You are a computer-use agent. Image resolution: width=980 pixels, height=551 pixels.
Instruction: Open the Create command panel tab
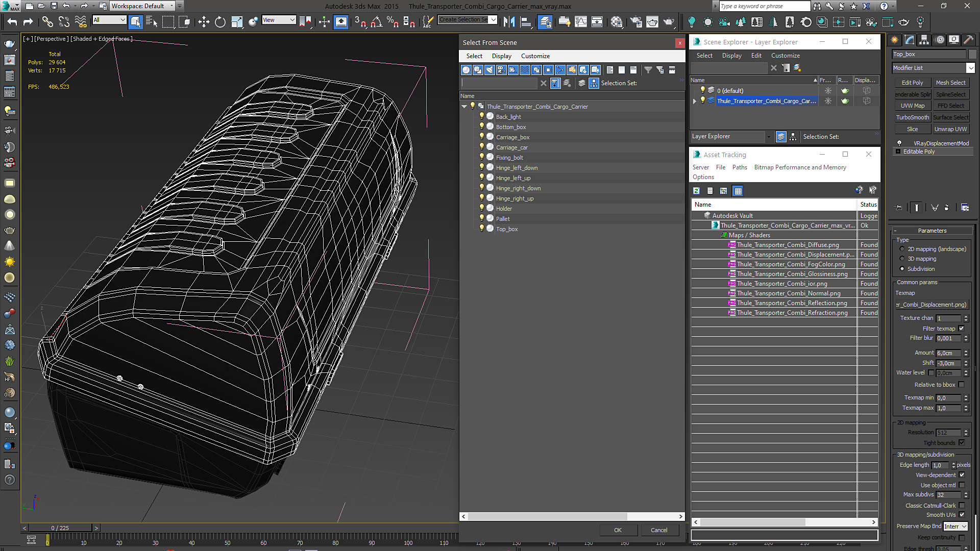click(895, 40)
